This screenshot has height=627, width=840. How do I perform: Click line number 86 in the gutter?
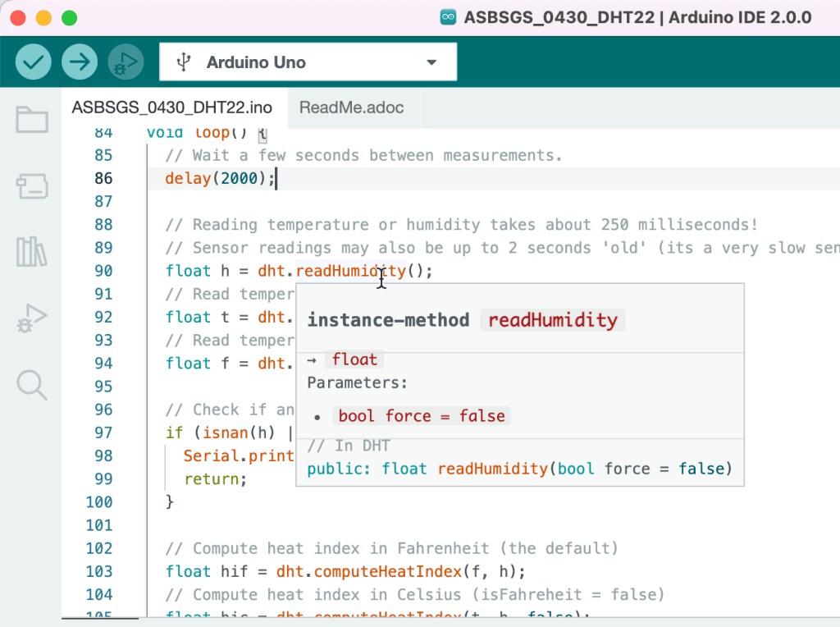pyautogui.click(x=103, y=178)
